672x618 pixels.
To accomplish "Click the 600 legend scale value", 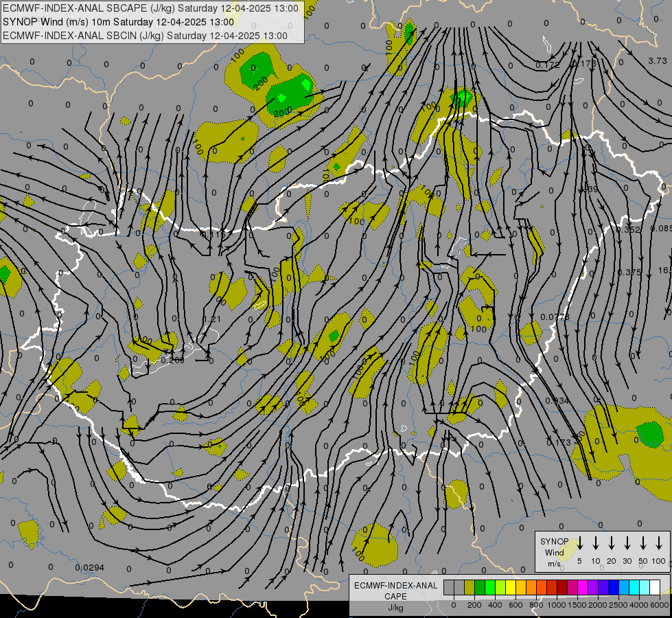I will click(515, 605).
